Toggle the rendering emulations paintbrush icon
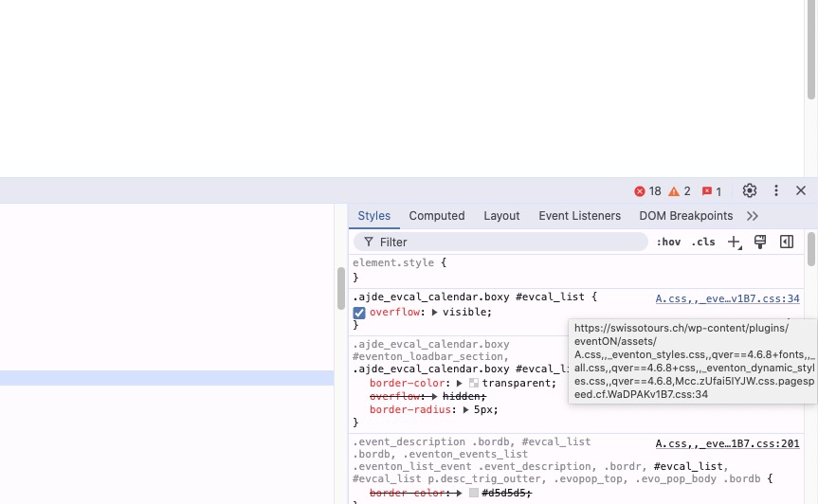Viewport: 818px width, 504px height. point(760,242)
